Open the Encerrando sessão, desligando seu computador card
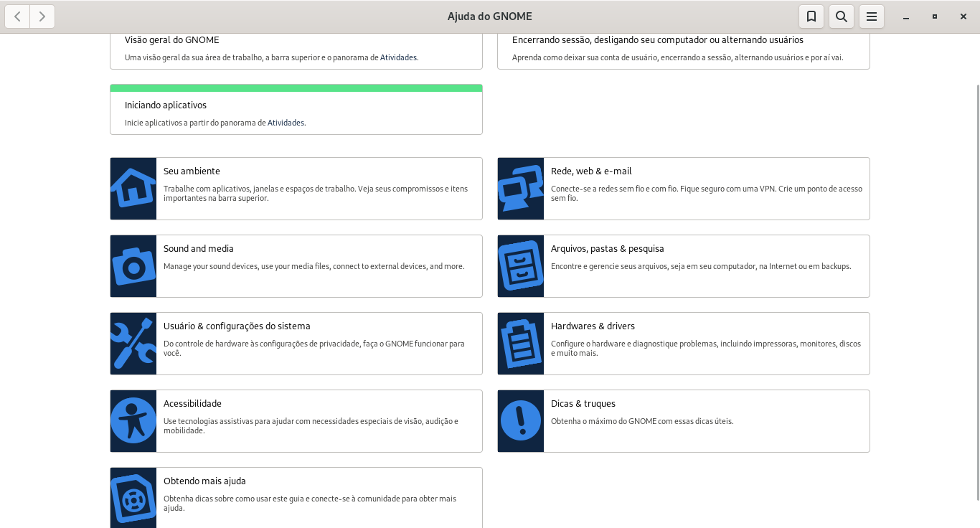 pyautogui.click(x=684, y=51)
